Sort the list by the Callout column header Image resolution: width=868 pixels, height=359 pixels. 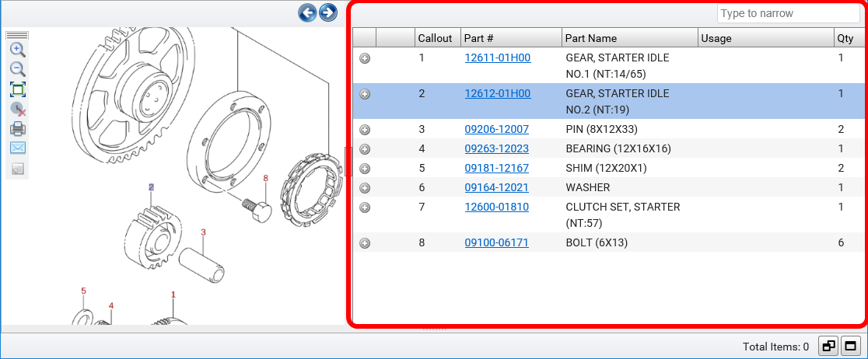coord(435,38)
